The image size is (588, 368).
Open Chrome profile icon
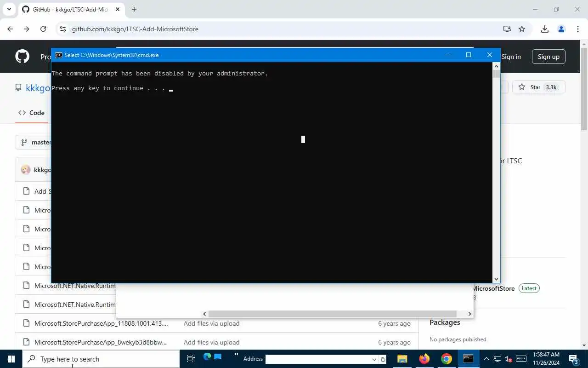[x=561, y=29]
